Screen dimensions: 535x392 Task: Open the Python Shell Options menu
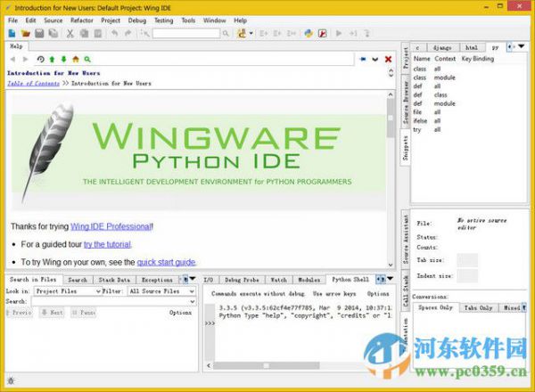click(x=378, y=293)
